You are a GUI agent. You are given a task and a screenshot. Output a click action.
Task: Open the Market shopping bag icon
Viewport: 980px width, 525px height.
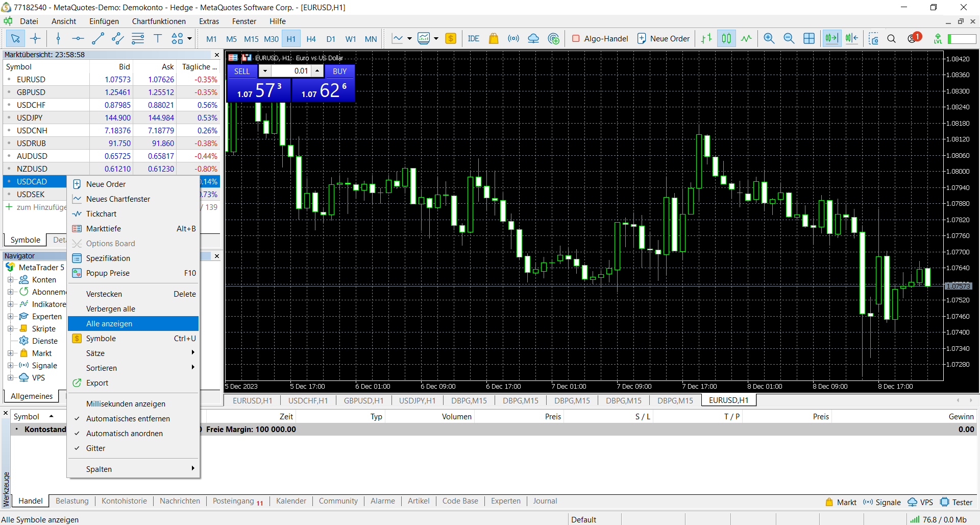[x=494, y=38]
